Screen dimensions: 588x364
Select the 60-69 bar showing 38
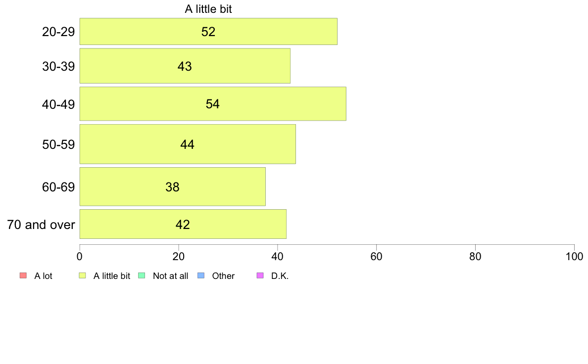[x=173, y=186]
